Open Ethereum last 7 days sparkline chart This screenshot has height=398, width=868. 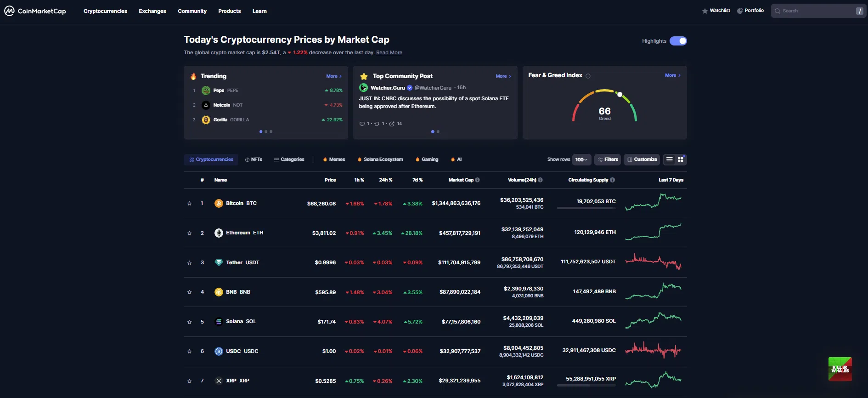click(x=653, y=232)
